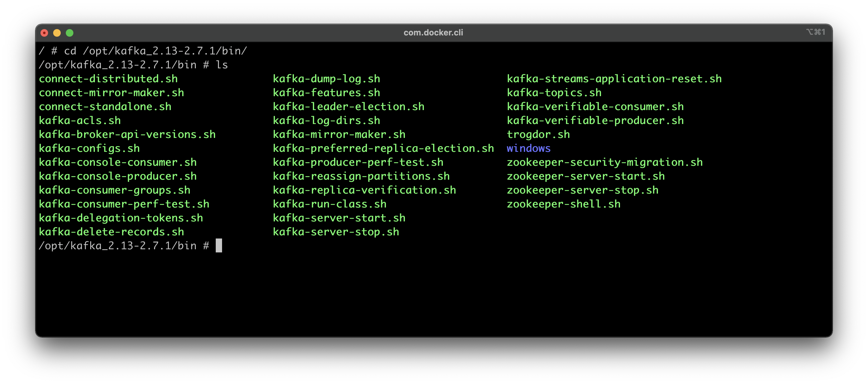Click kafka-delete-records.sh filename
Screen dimensions: 868x384
click(x=111, y=232)
